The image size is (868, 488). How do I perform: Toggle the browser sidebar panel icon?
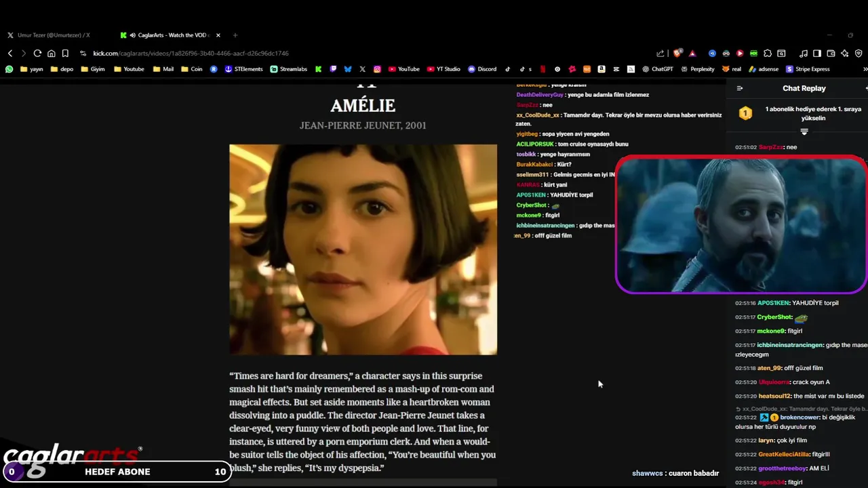click(817, 54)
